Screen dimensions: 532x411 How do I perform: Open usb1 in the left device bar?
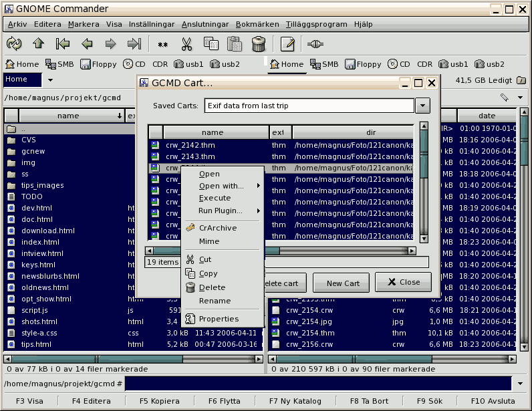[188, 64]
